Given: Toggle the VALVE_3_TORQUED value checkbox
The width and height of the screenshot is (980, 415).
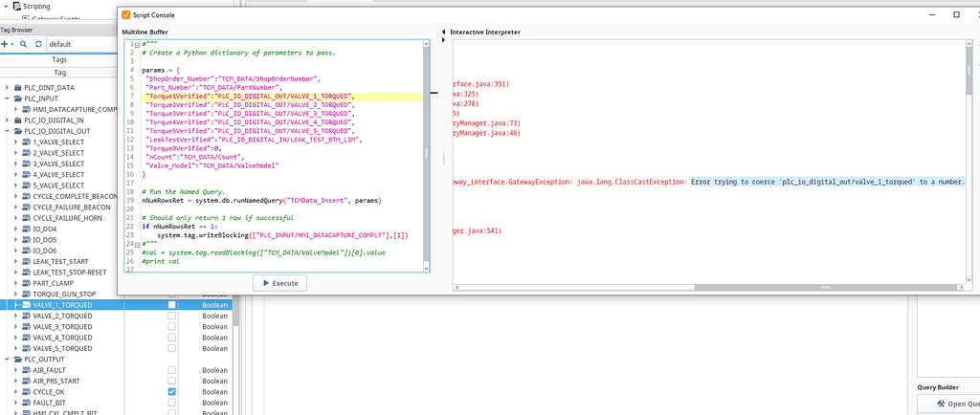Looking at the screenshot, I should (x=172, y=327).
